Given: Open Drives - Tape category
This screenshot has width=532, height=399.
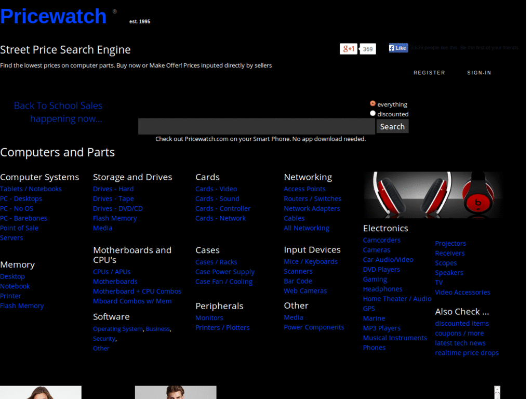Looking at the screenshot, I should tap(113, 199).
